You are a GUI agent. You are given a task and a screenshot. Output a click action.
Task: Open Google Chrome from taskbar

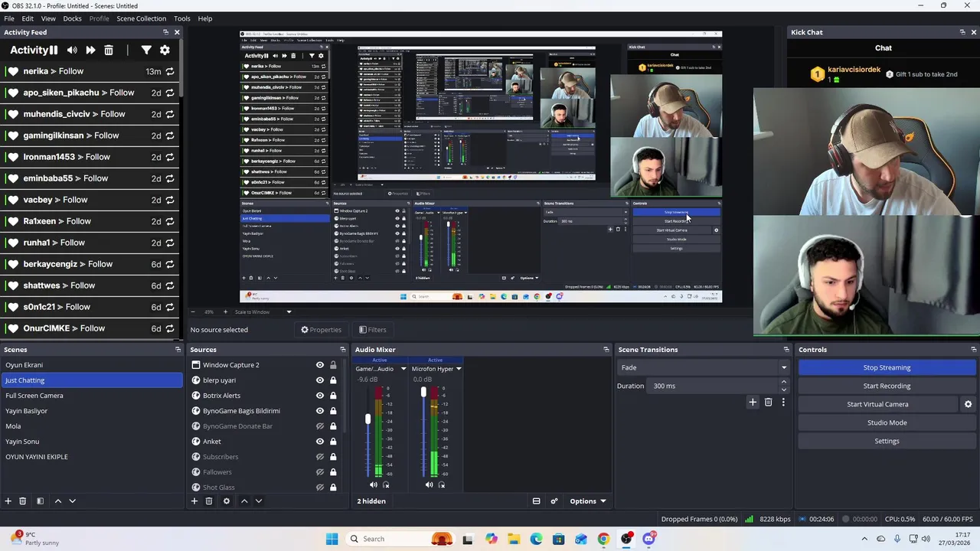tap(604, 539)
